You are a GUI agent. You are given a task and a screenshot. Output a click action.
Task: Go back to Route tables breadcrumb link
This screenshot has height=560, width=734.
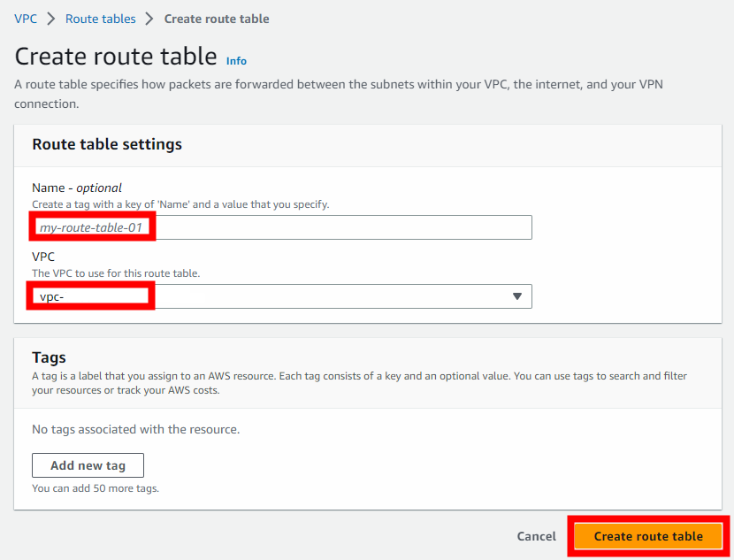(x=100, y=18)
